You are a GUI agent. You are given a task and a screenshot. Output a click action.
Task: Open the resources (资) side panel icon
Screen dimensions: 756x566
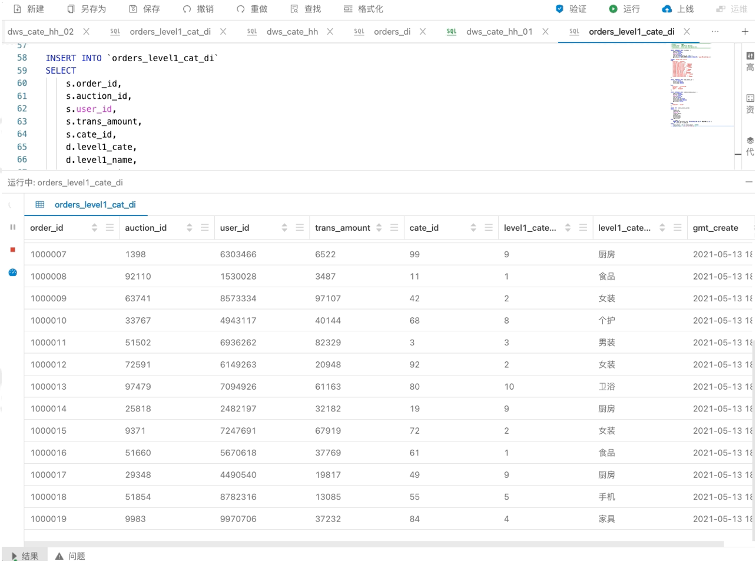[750, 104]
